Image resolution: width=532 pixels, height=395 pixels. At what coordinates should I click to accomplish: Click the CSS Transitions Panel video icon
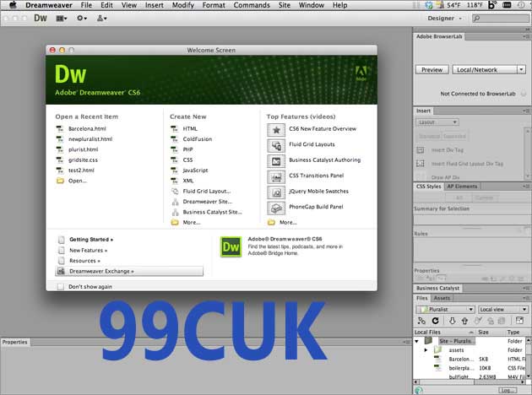tap(276, 176)
